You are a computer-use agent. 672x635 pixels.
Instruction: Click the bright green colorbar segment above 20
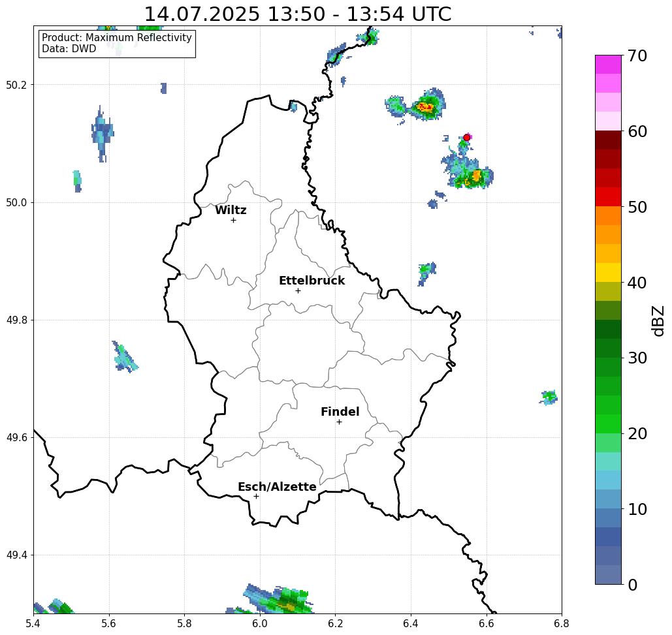608,424
